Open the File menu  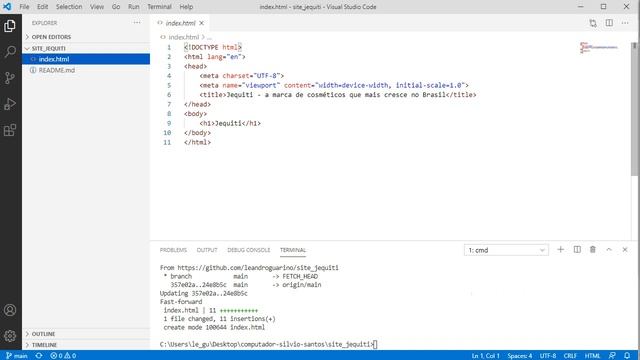click(x=24, y=7)
